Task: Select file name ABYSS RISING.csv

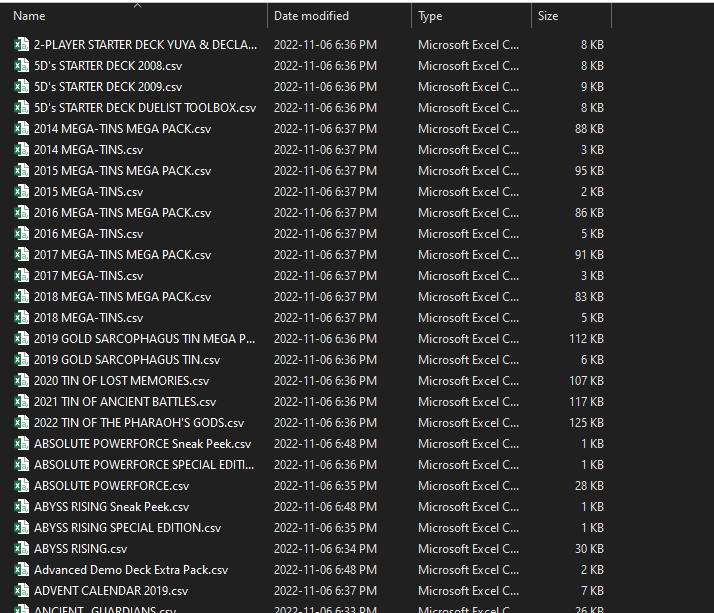Action: click(x=81, y=548)
